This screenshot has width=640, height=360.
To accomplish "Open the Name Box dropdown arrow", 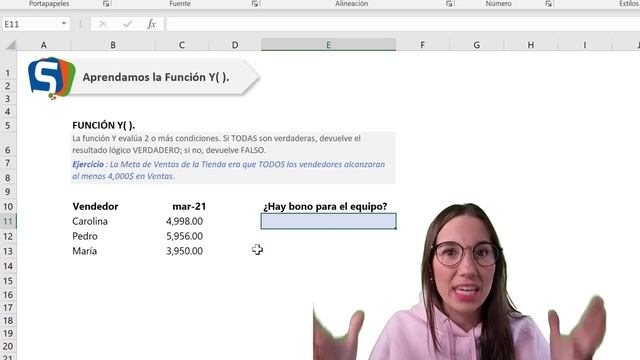I will click(64, 24).
